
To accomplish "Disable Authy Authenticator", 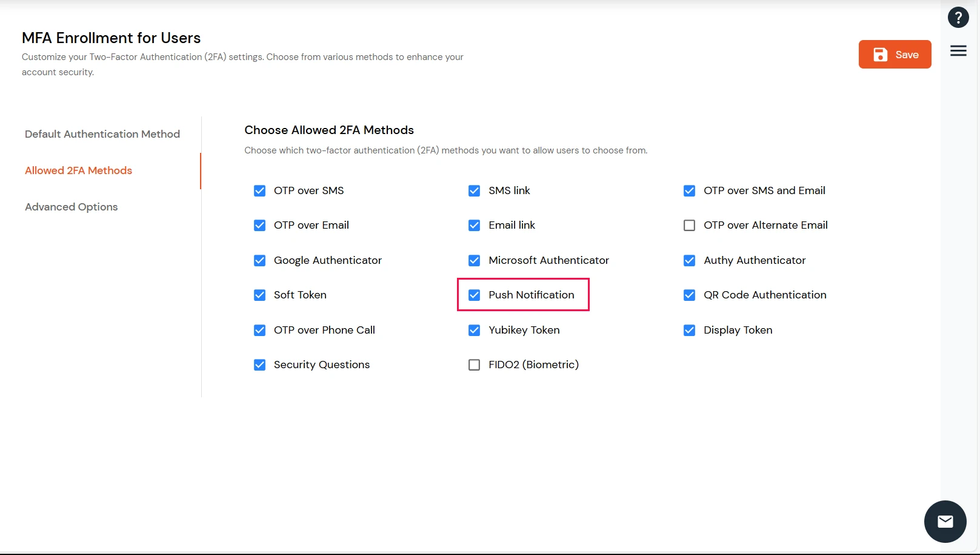I will (689, 260).
